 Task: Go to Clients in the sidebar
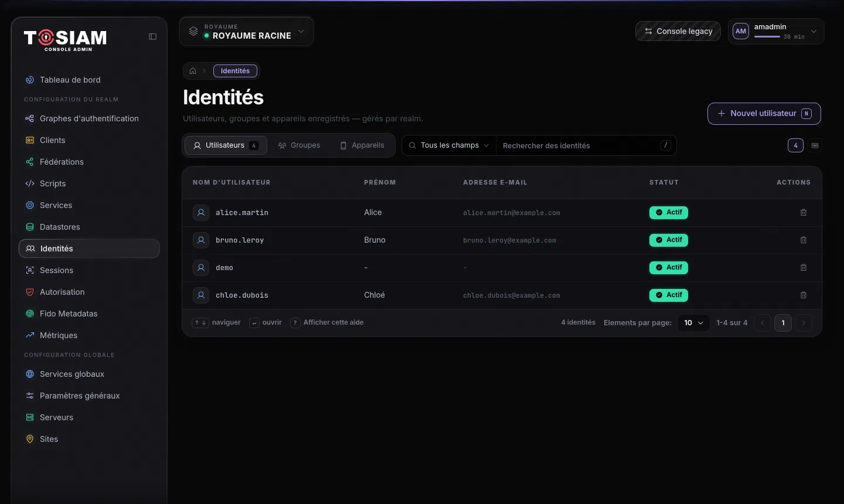pyautogui.click(x=89, y=140)
